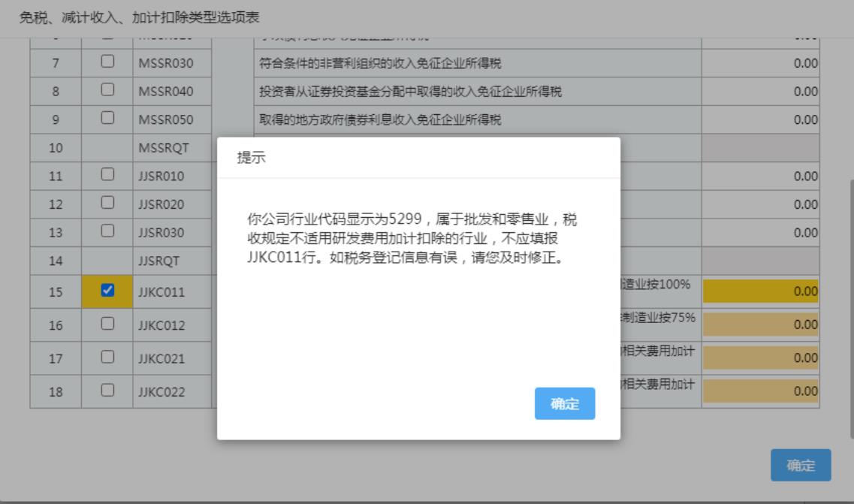Click the highlighted amount field in row 15
This screenshot has width=854, height=504.
(x=760, y=291)
